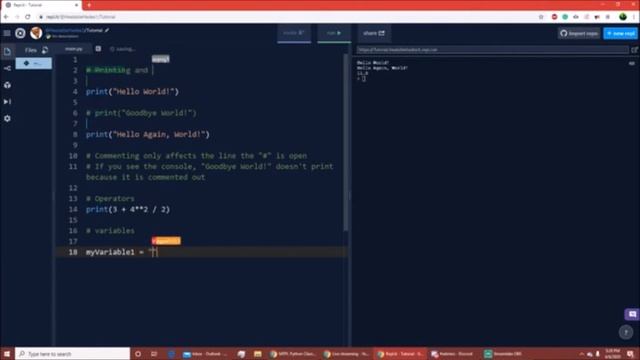The image size is (640, 360).
Task: Open the version control sidebar icon
Action: click(x=7, y=68)
